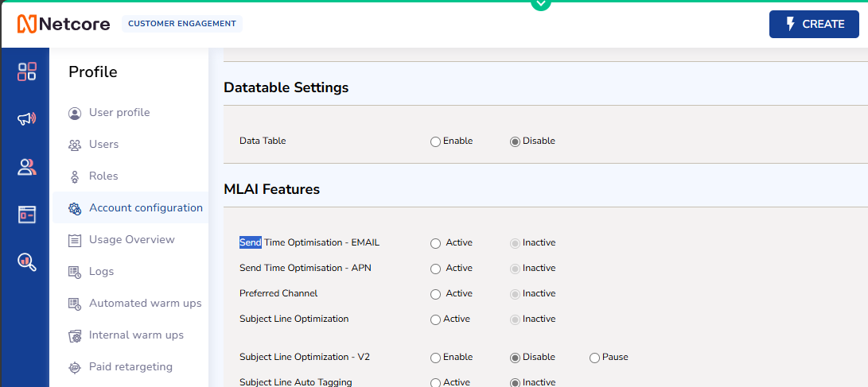The height and width of the screenshot is (387, 868).
Task: Click the CUSTOMER ENGAGEMENT badge
Action: click(x=182, y=24)
